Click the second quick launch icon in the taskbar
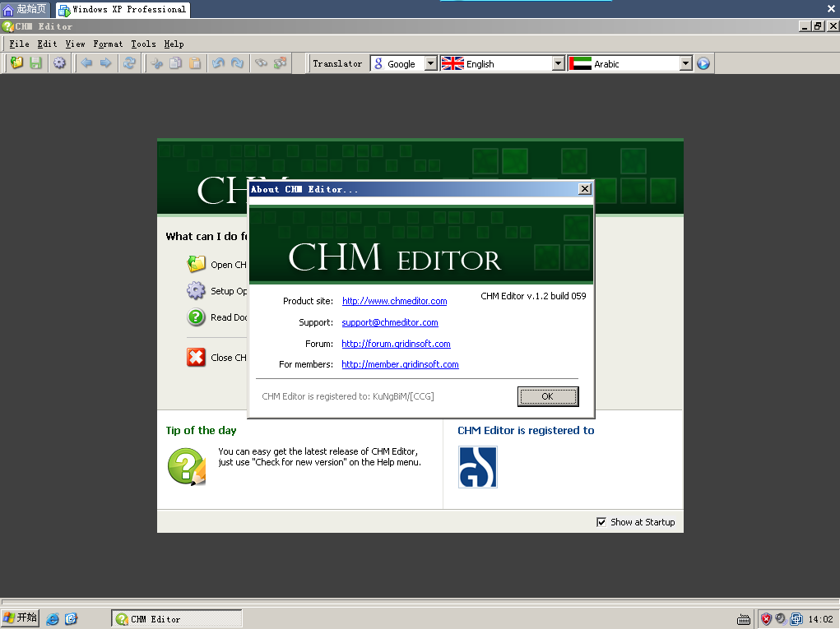840x629 pixels. click(72, 619)
